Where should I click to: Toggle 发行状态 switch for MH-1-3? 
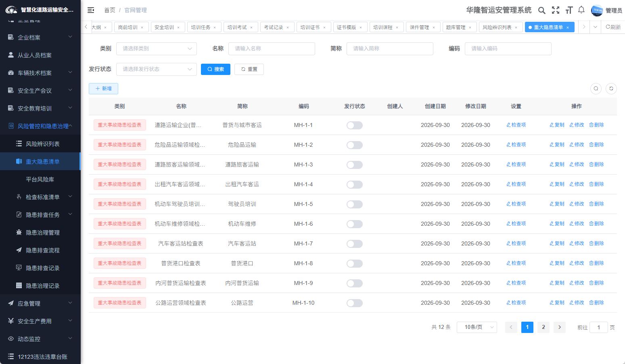(355, 165)
